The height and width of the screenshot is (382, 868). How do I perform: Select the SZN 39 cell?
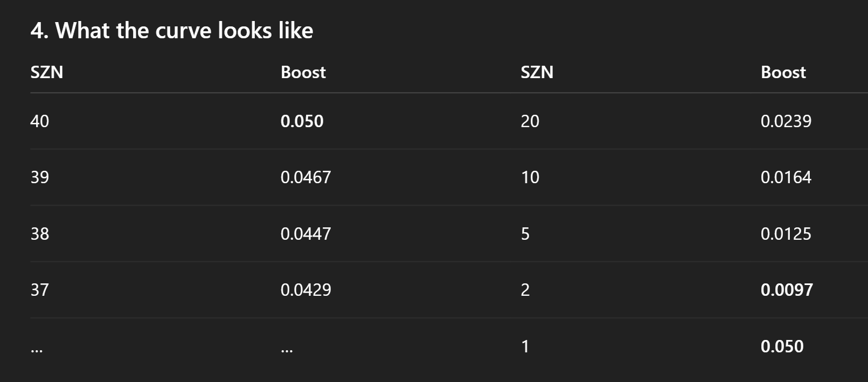point(40,177)
